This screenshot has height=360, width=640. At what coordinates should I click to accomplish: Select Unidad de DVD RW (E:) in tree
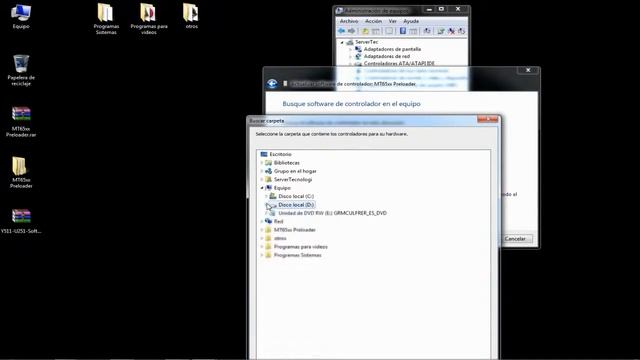(x=332, y=213)
